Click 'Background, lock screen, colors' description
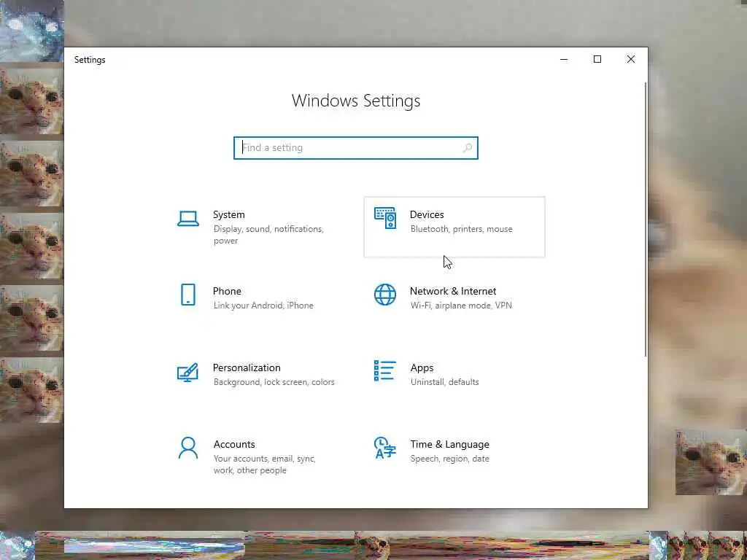 tap(274, 382)
